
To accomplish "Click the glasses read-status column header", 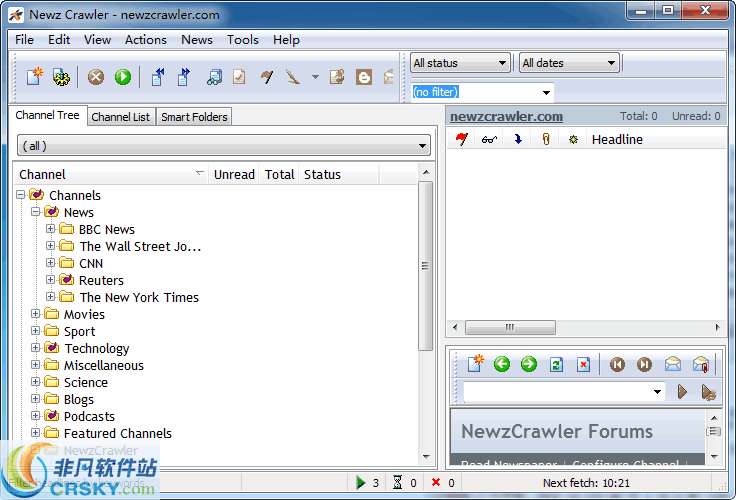I will [x=489, y=139].
